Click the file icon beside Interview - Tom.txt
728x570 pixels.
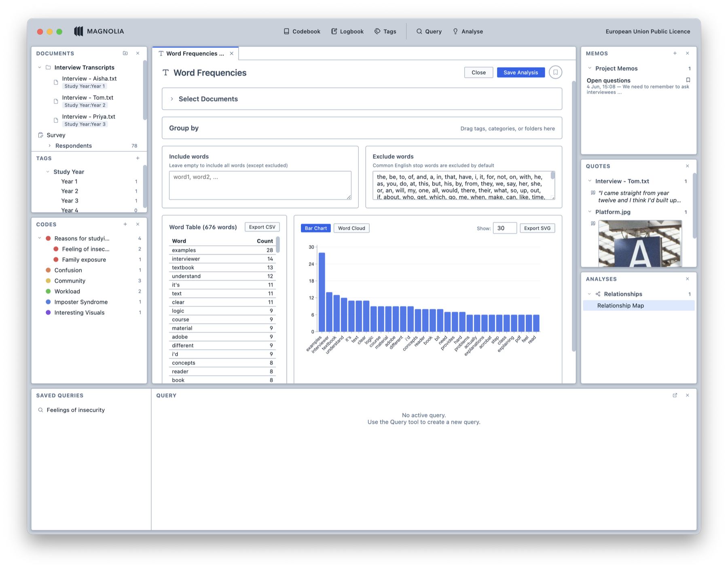coord(56,101)
